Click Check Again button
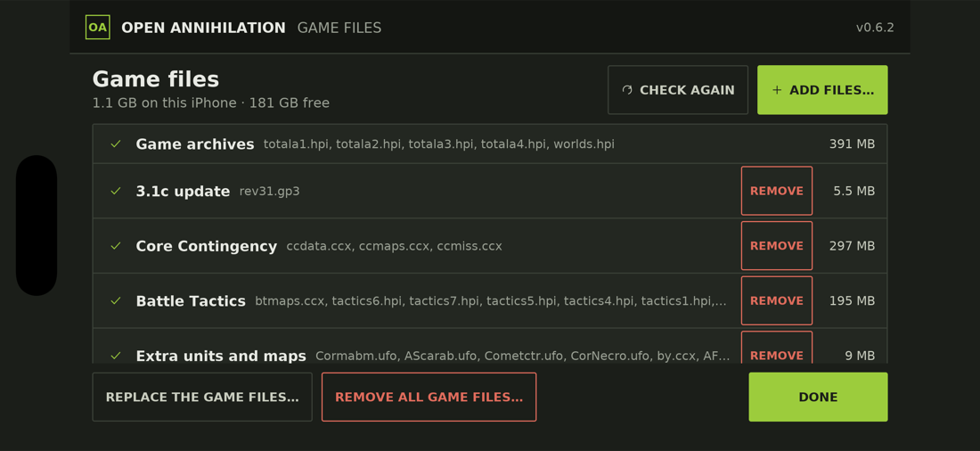Image resolution: width=980 pixels, height=451 pixels. click(678, 90)
